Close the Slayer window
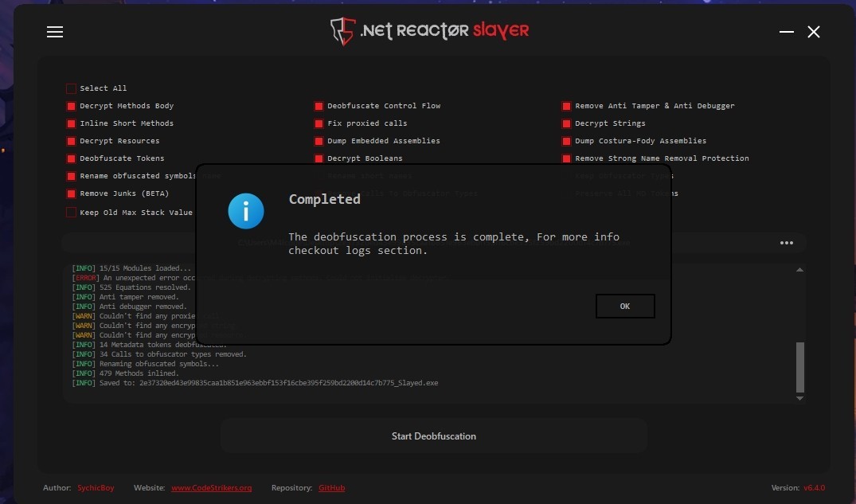856x504 pixels. [814, 32]
